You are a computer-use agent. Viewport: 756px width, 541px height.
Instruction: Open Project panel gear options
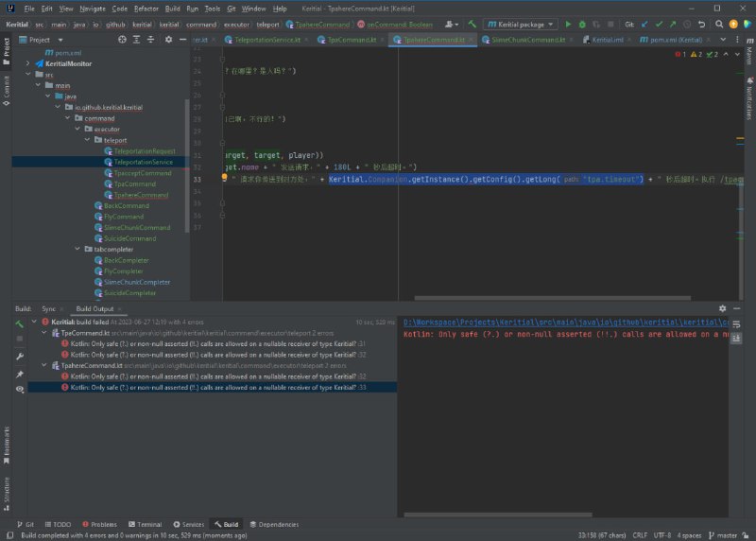pyautogui.click(x=168, y=40)
